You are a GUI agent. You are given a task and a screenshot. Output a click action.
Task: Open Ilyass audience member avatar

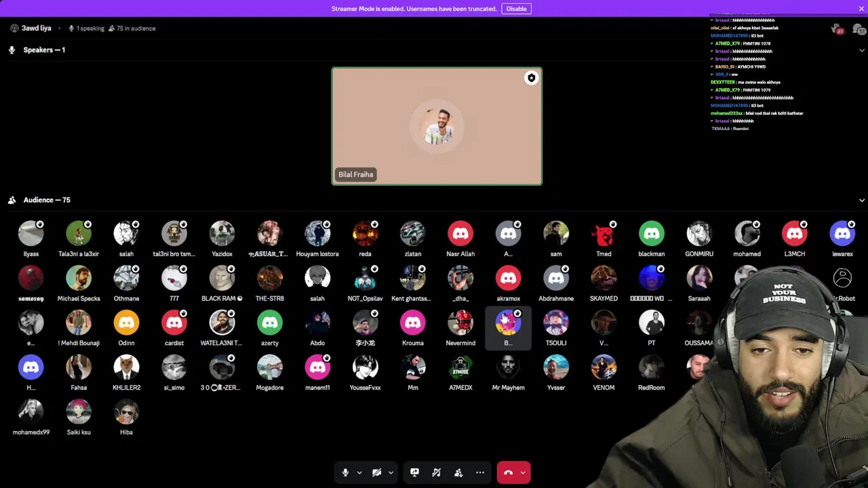[x=31, y=233]
